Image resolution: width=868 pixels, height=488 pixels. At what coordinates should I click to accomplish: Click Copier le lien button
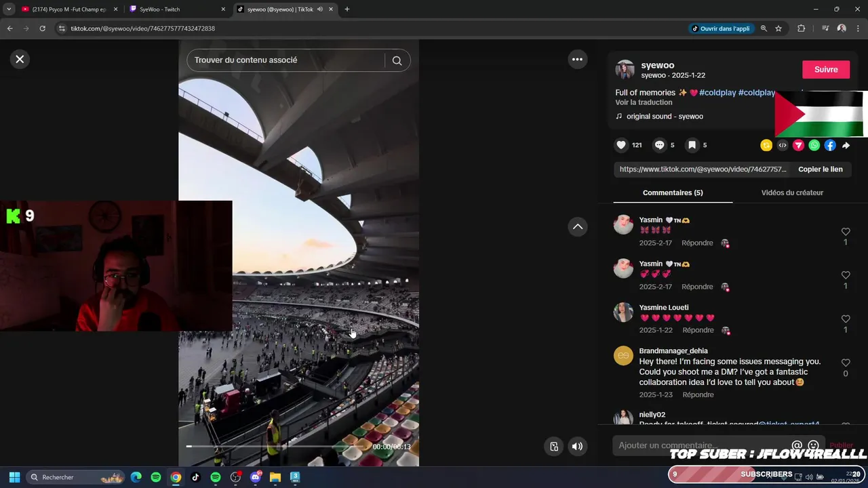coord(821,169)
